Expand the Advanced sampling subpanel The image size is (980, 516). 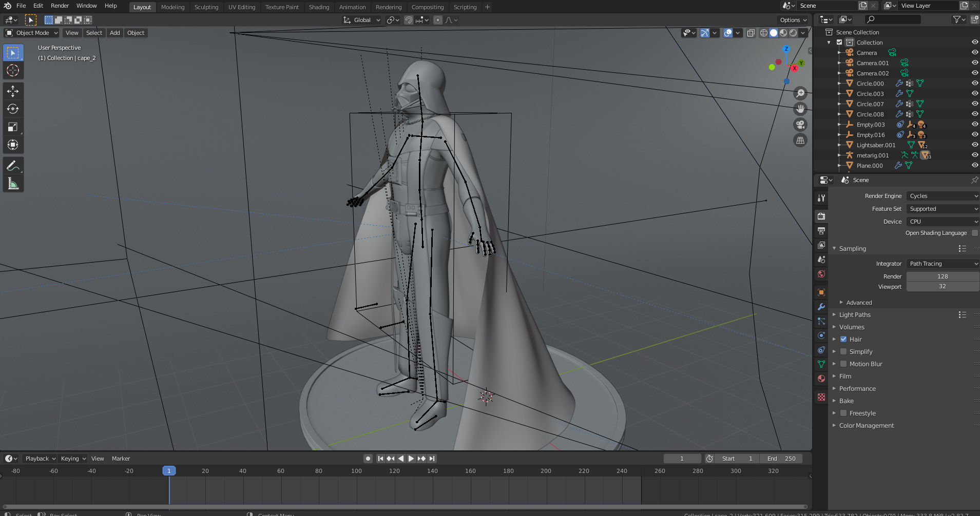pyautogui.click(x=859, y=303)
